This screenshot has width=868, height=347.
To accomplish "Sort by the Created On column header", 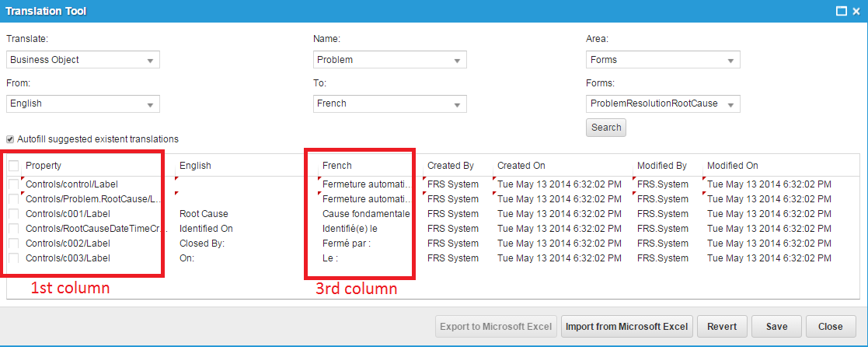I will 521,166.
